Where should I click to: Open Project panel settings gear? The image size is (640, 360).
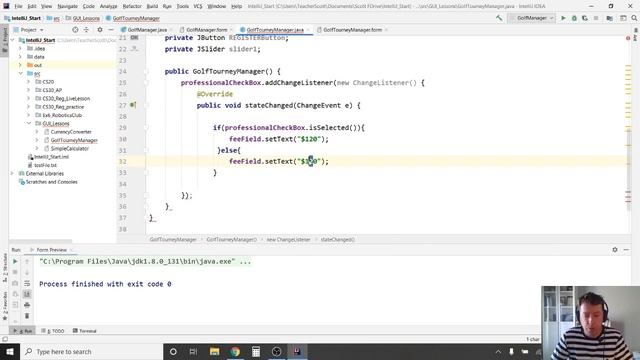pos(100,30)
